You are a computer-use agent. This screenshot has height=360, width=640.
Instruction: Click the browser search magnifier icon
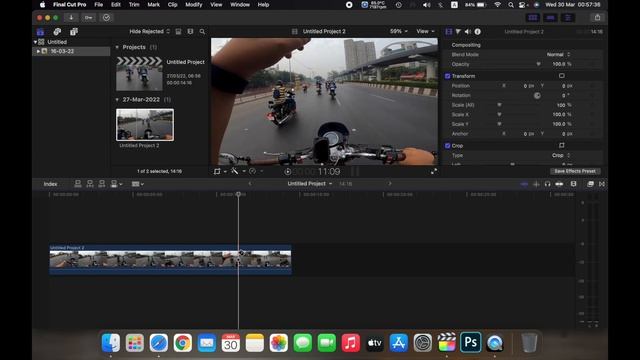click(202, 31)
